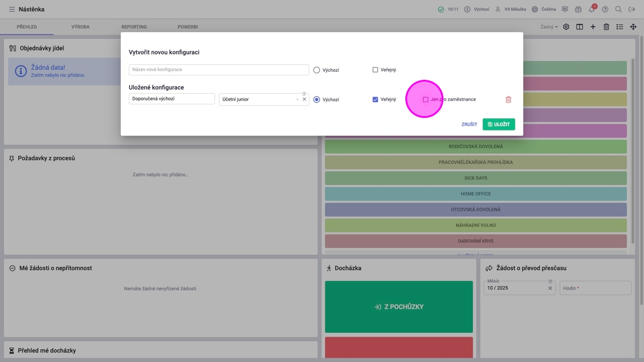This screenshot has height=362, width=644.
Task: Open notifications bell icon
Action: pos(592,9)
